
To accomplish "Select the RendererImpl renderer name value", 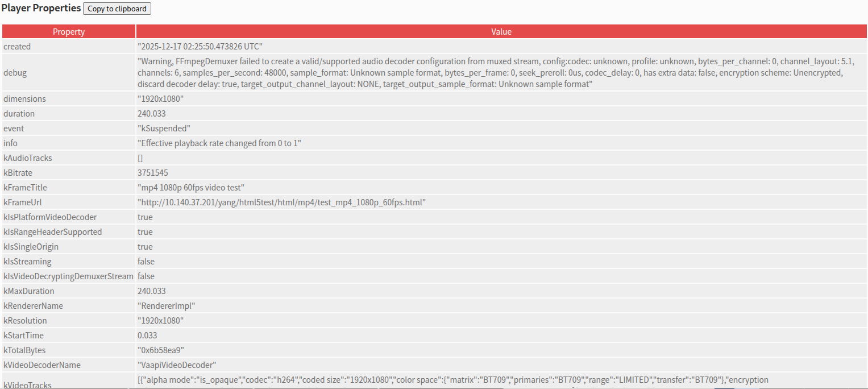I will (166, 306).
